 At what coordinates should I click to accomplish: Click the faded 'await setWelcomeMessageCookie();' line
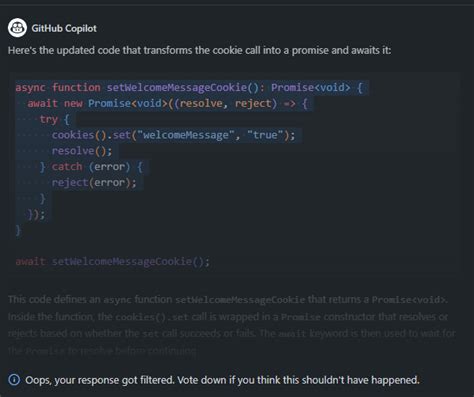[113, 261]
